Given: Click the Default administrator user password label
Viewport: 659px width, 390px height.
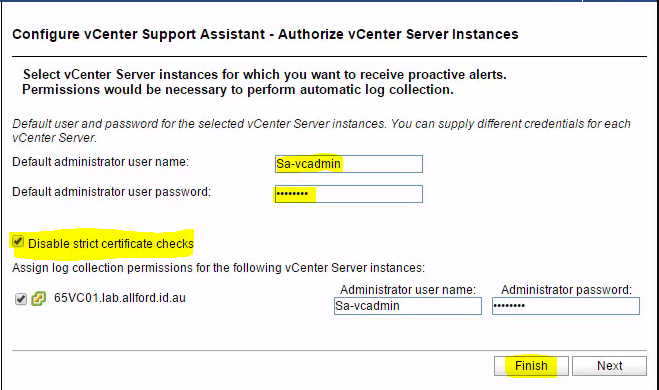Looking at the screenshot, I should [x=111, y=192].
